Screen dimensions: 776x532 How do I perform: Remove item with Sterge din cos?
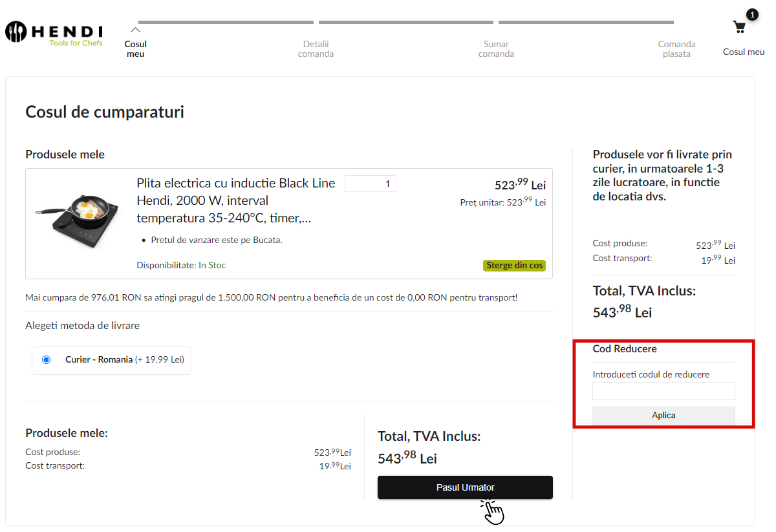click(x=514, y=266)
